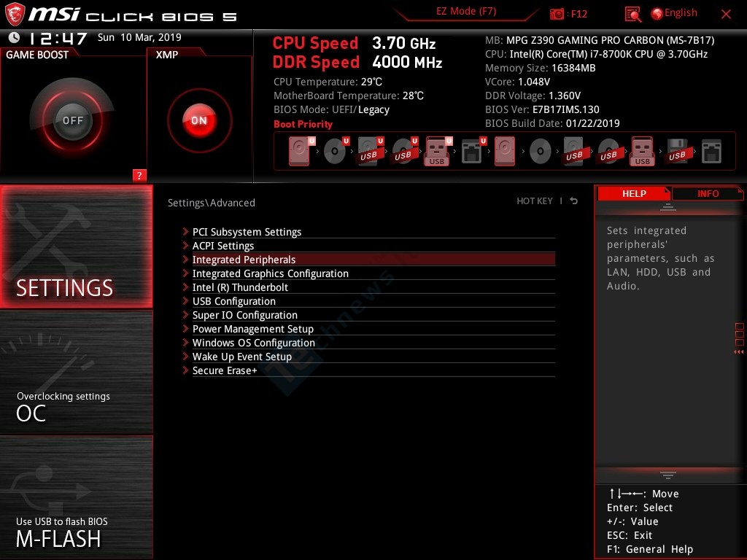Expand Windows OS Configuration
The image size is (747, 560).
tap(253, 343)
